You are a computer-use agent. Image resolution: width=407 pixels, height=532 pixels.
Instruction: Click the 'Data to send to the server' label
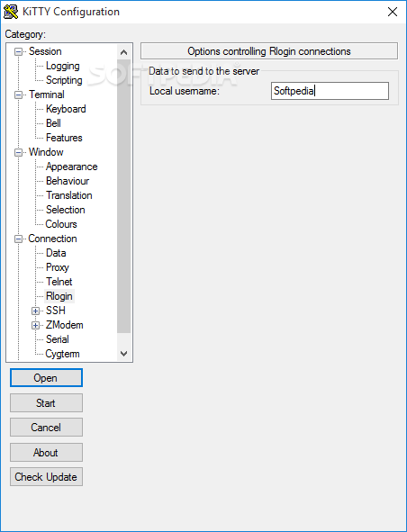click(x=203, y=71)
